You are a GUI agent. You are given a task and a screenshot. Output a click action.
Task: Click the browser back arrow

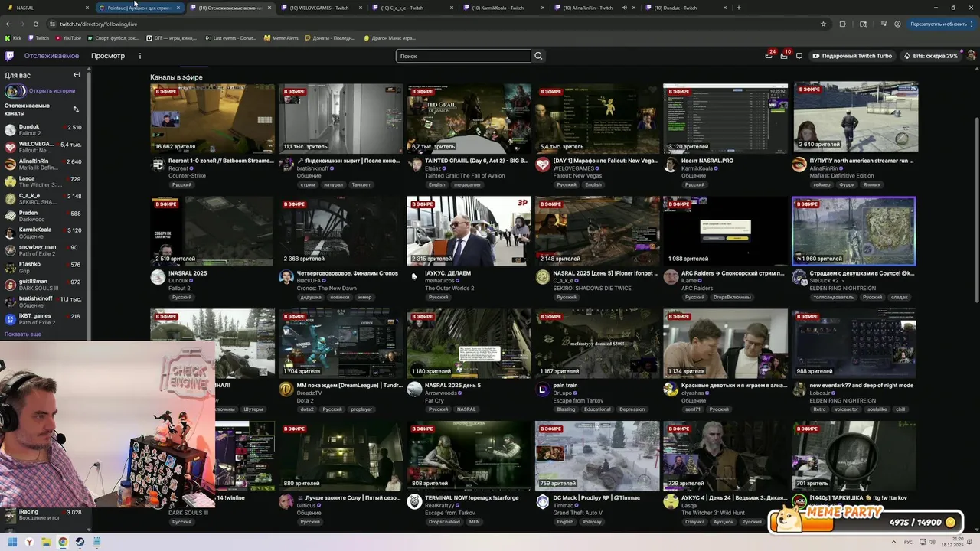8,24
